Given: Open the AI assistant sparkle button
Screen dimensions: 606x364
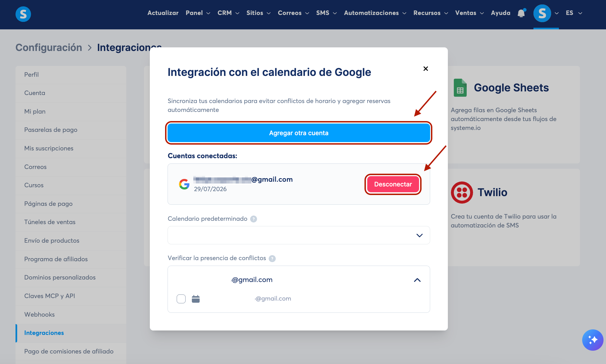Looking at the screenshot, I should [593, 340].
